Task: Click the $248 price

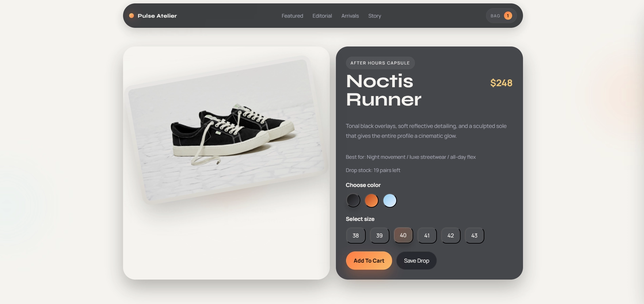Action: click(x=501, y=83)
